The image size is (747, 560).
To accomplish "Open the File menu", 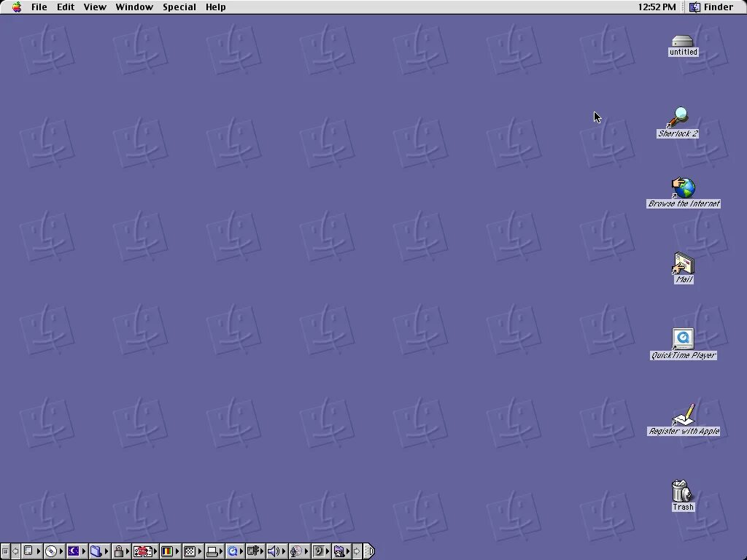I will (x=39, y=7).
